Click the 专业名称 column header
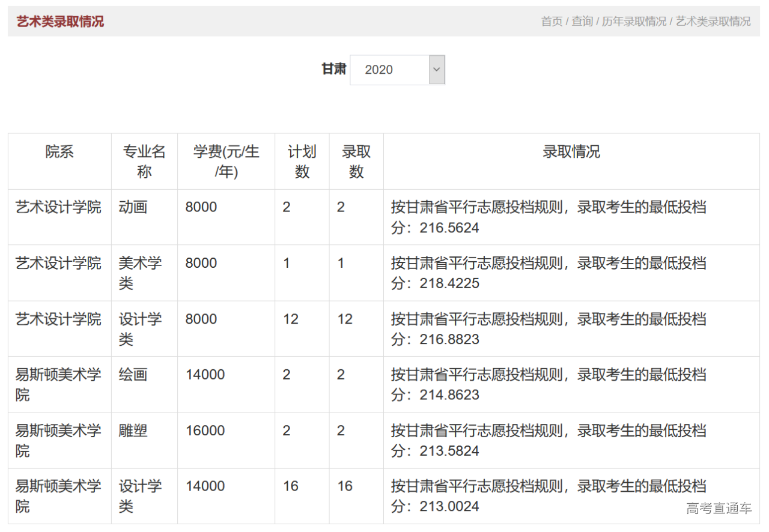The width and height of the screenshot is (769, 532). tap(144, 161)
